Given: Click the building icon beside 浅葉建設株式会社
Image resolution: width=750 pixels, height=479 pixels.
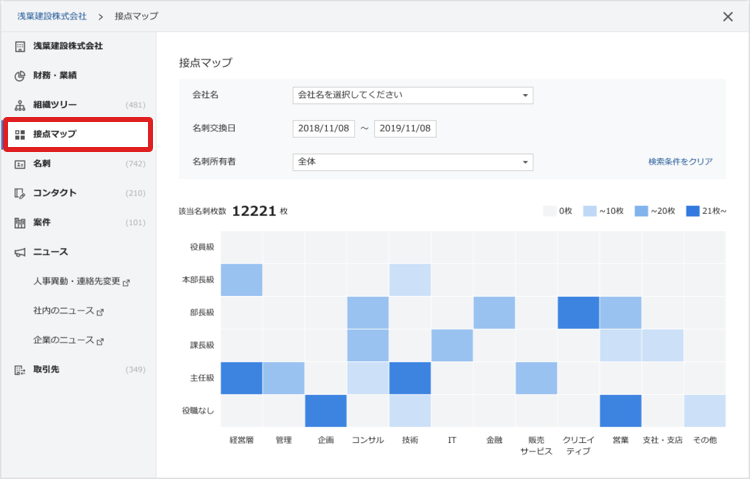Looking at the screenshot, I should (20, 46).
